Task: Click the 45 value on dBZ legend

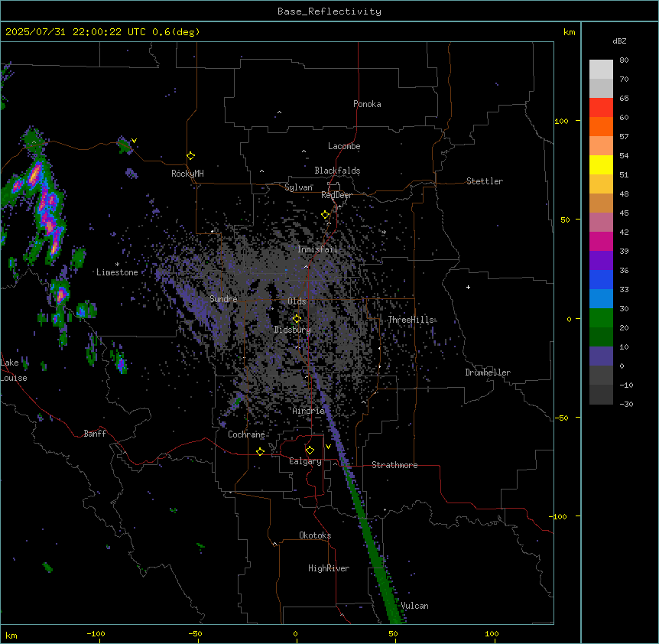Action: 624,213
